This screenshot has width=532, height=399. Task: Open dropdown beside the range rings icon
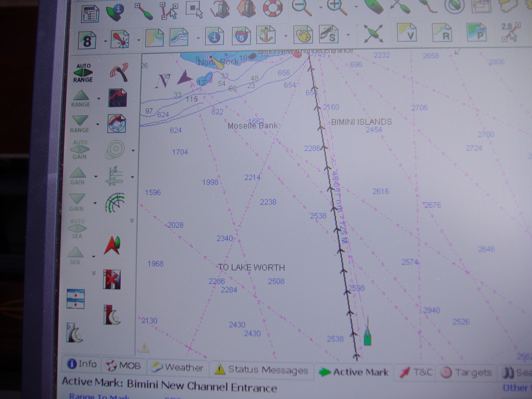click(x=133, y=151)
